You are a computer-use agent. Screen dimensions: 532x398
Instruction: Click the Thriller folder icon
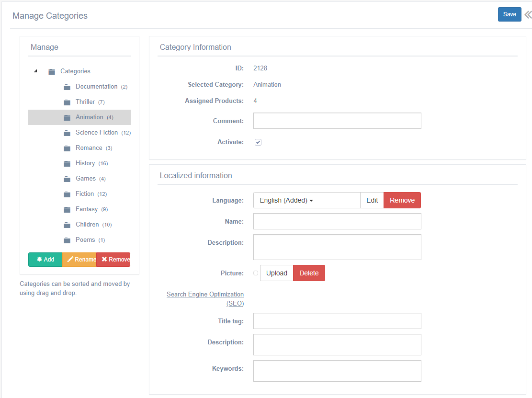tap(67, 102)
